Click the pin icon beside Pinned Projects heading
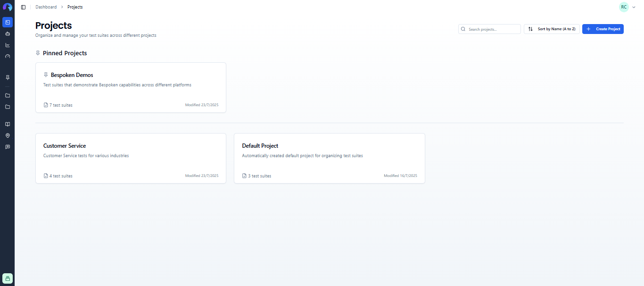 [38, 53]
